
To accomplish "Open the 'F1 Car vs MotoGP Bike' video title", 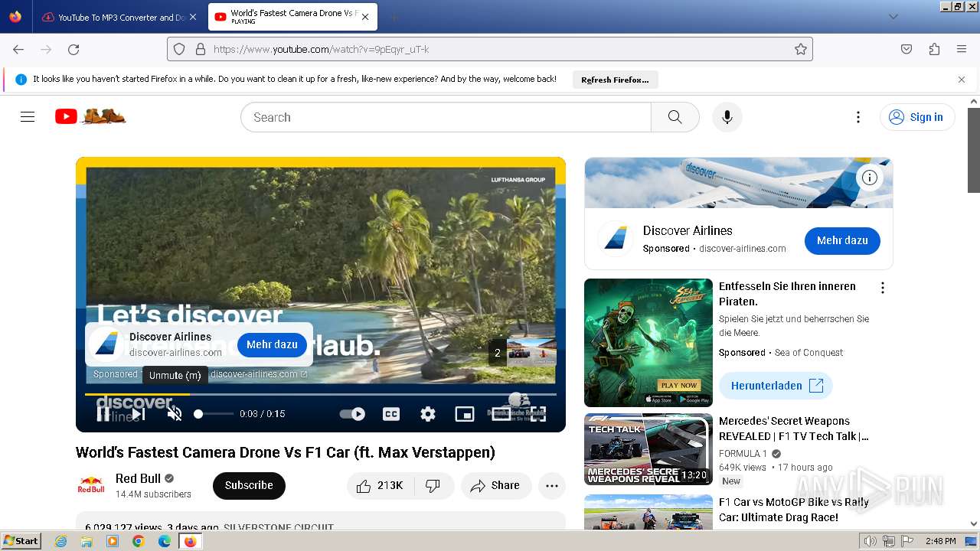I will point(794,510).
